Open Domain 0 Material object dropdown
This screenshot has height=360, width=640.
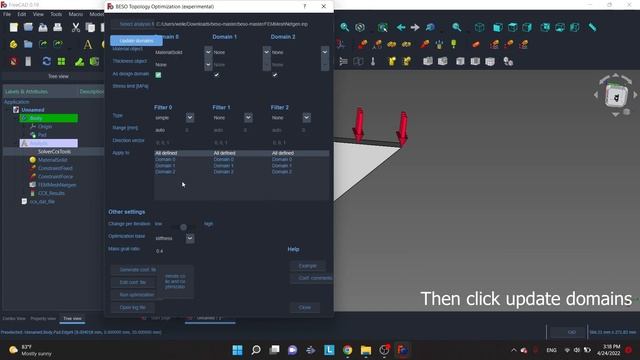(208, 52)
